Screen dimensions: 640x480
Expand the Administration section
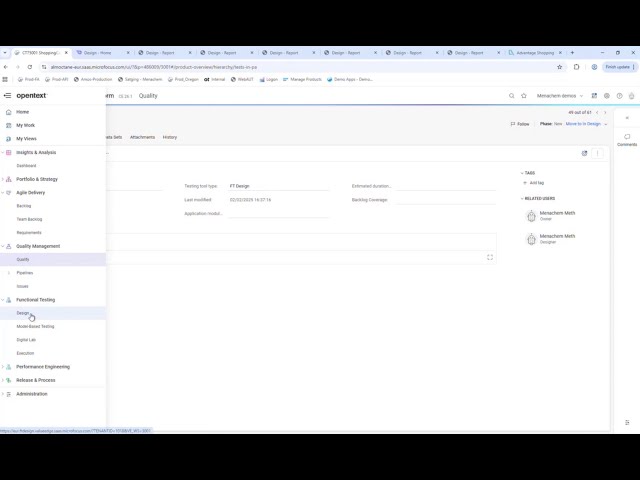tap(3, 394)
